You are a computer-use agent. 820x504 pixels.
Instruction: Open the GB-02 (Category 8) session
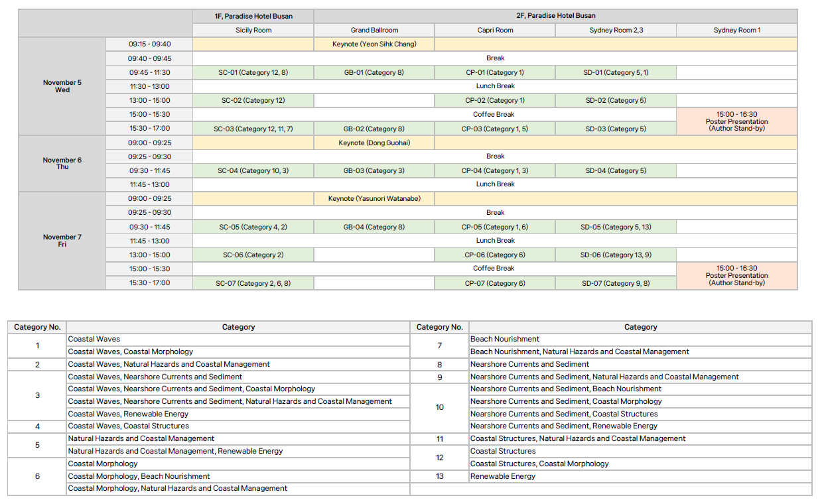374,129
